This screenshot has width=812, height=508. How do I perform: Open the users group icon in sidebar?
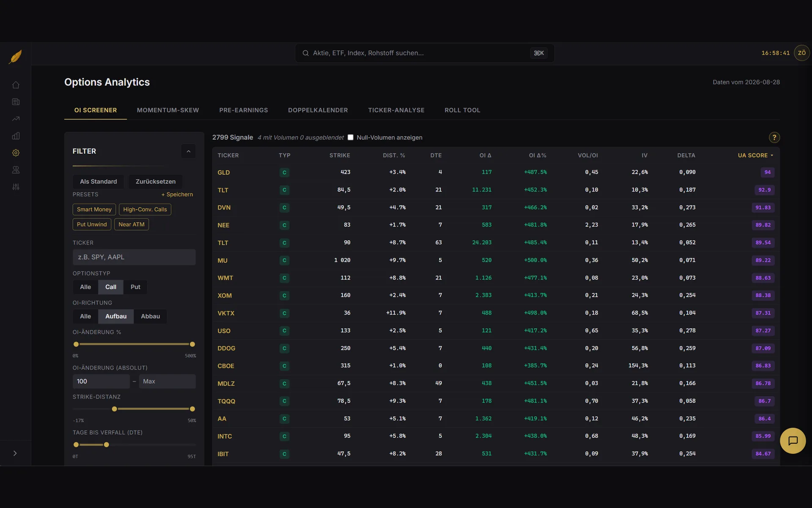[16, 170]
